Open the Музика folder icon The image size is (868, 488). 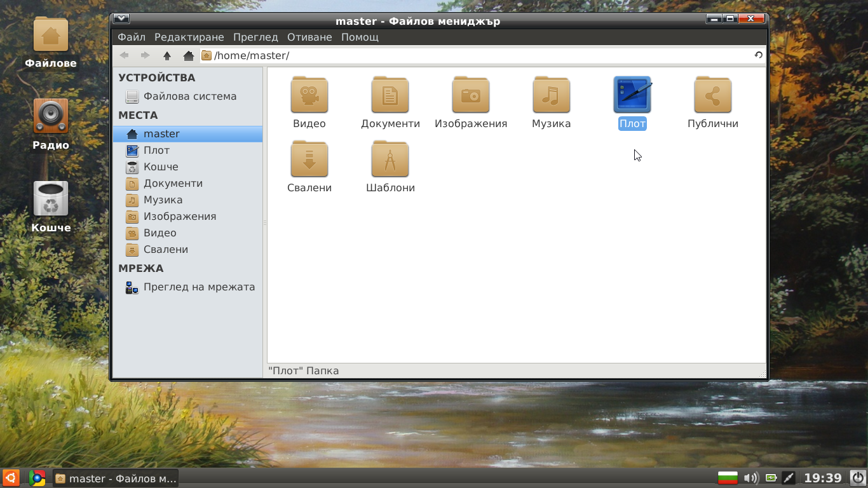click(x=552, y=95)
